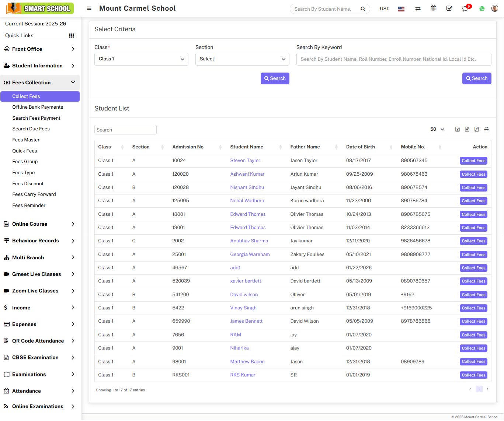Open the Georgia Wareham student link

point(250,255)
